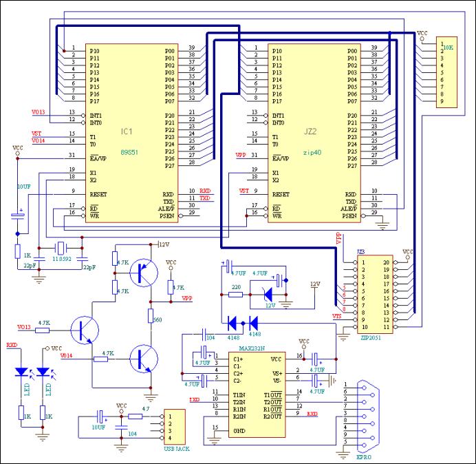The width and height of the screenshot is (476, 464).
Task: Click the MAX232N chip label
Action: (x=252, y=348)
